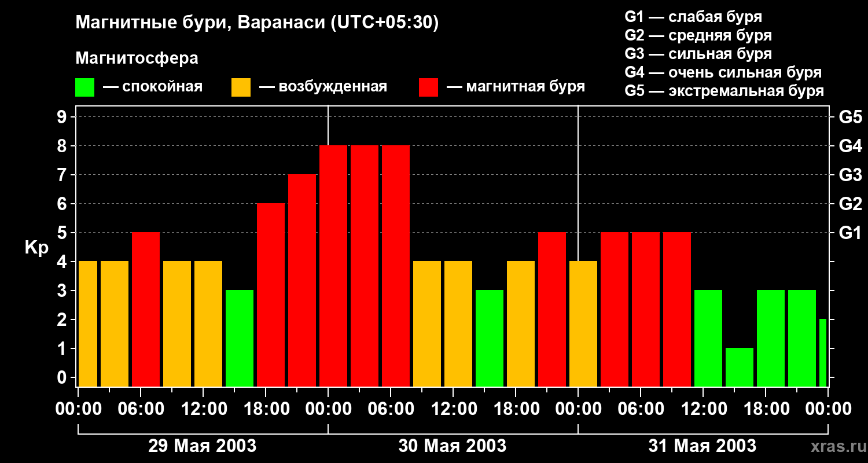Viewport: 868px width, 463px height.
Task: Click the 'Kp' axis title
Action: tap(36, 248)
